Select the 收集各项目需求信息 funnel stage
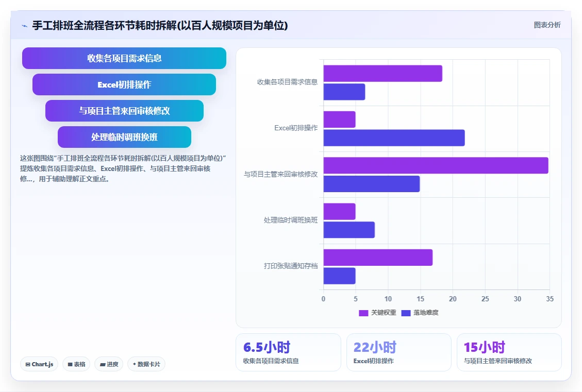The height and width of the screenshot is (392, 582). pos(124,58)
